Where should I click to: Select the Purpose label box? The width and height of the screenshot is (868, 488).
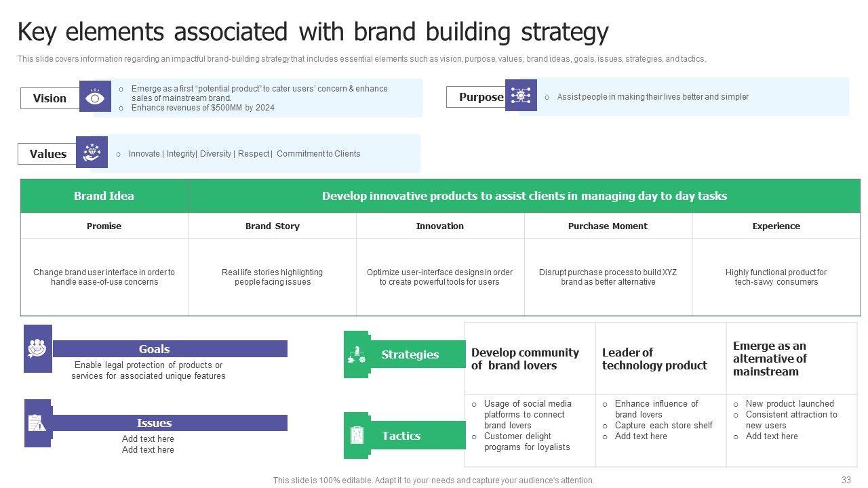pos(476,97)
